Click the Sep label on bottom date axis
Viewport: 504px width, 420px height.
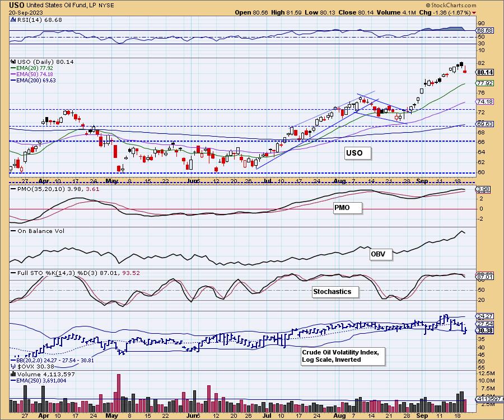click(422, 415)
